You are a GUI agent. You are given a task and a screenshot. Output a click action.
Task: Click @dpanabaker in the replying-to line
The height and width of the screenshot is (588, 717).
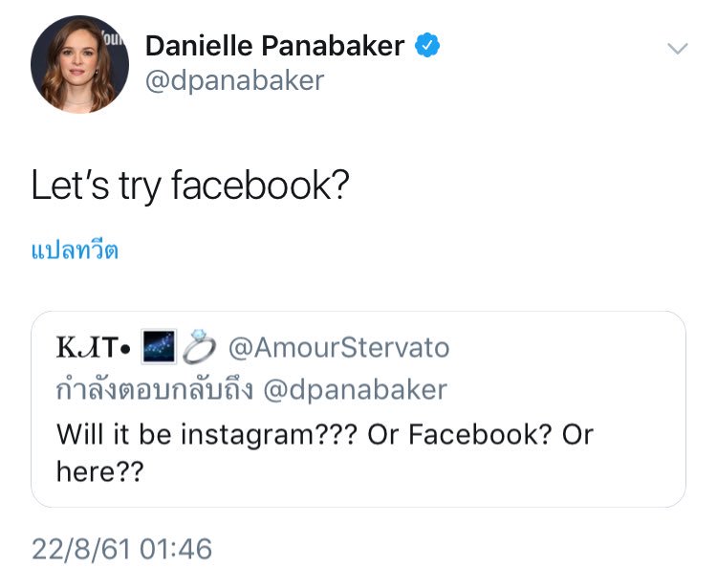point(356,390)
